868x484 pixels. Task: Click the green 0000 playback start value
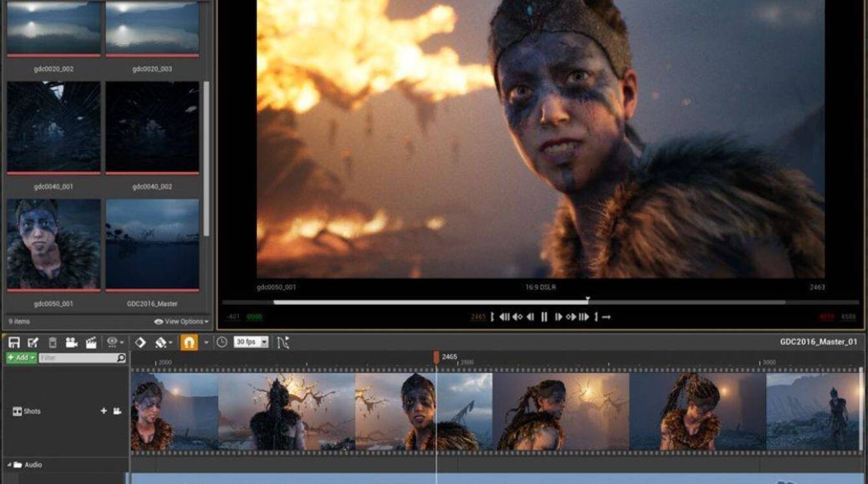tap(254, 317)
